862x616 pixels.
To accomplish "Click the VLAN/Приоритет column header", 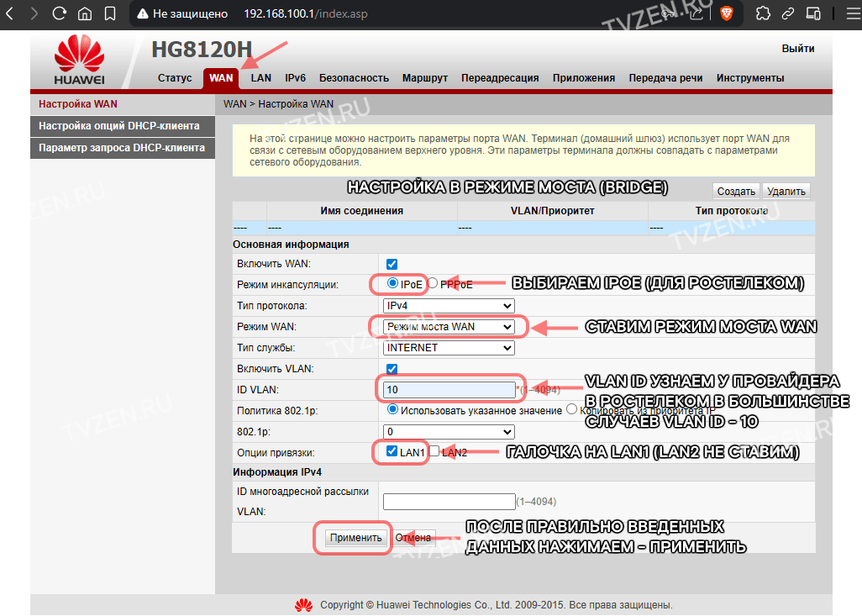I will pos(553,211).
